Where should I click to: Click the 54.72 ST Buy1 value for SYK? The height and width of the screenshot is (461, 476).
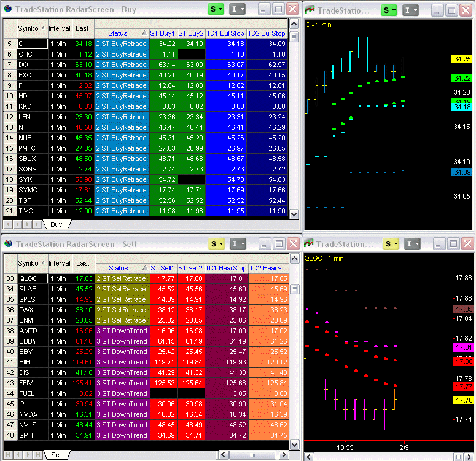[x=163, y=179]
